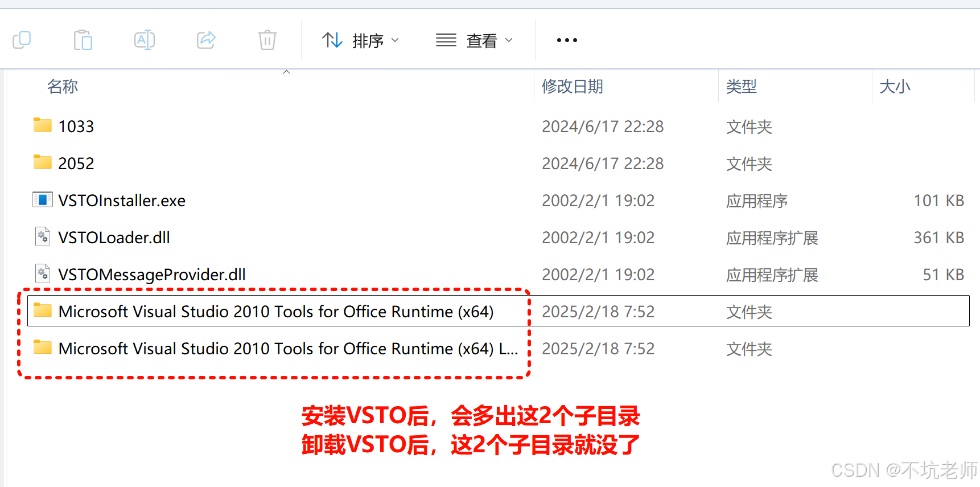
Task: Click the VSTOMessageProvider.dll file icon
Action: [x=43, y=273]
